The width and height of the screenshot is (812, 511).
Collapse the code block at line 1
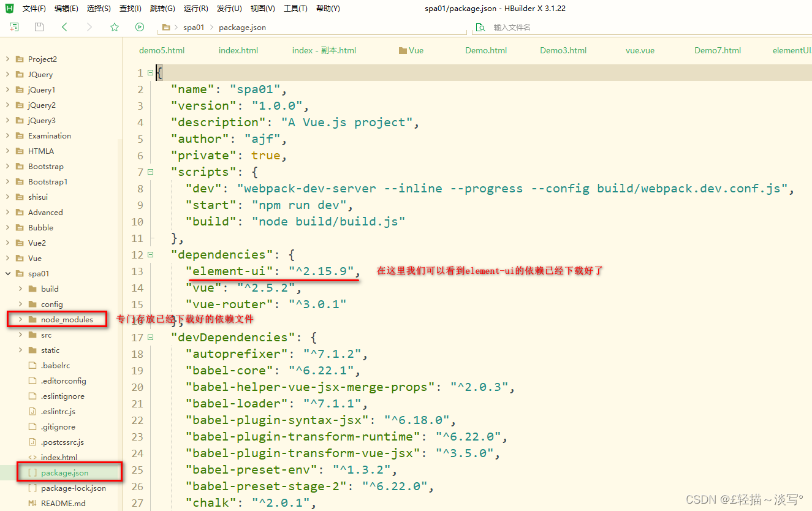point(149,72)
